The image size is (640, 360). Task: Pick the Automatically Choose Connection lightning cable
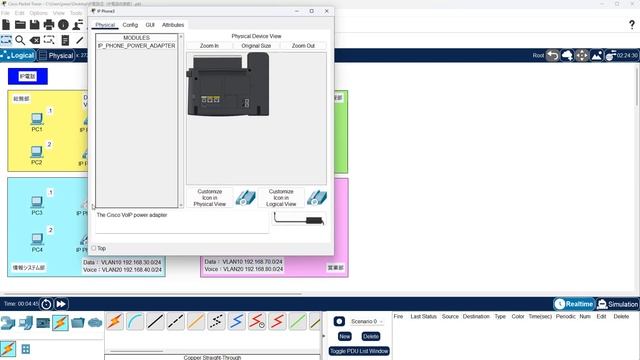115,322
